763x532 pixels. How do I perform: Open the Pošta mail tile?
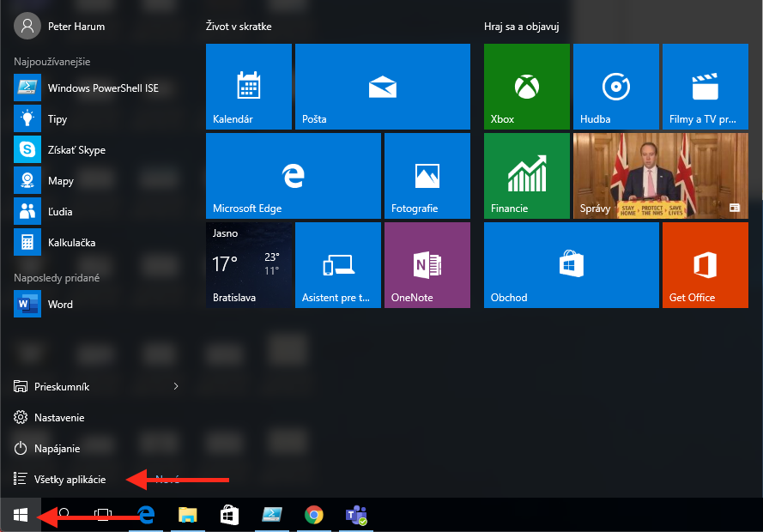coord(382,86)
